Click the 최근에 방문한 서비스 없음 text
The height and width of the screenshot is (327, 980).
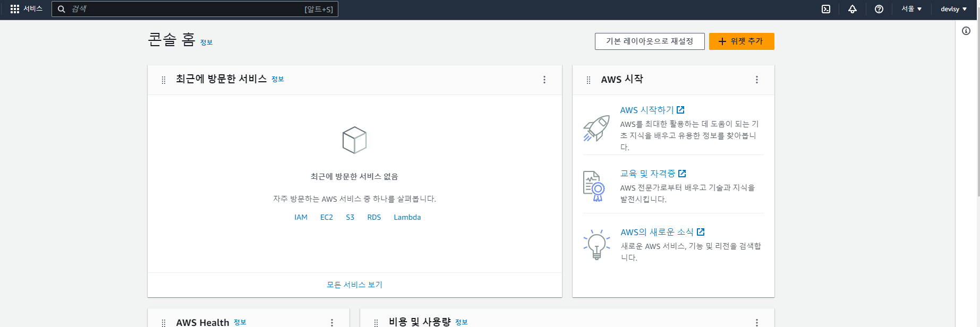[354, 177]
